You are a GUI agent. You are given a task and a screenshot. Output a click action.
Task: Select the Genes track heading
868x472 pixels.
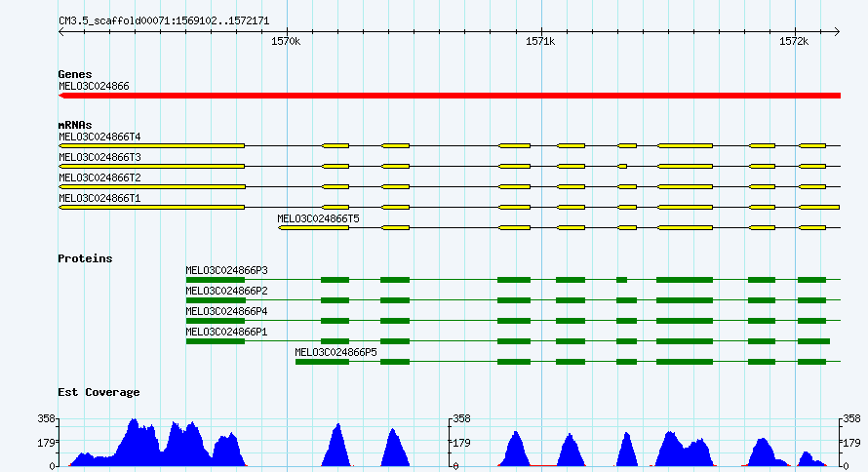click(x=75, y=74)
